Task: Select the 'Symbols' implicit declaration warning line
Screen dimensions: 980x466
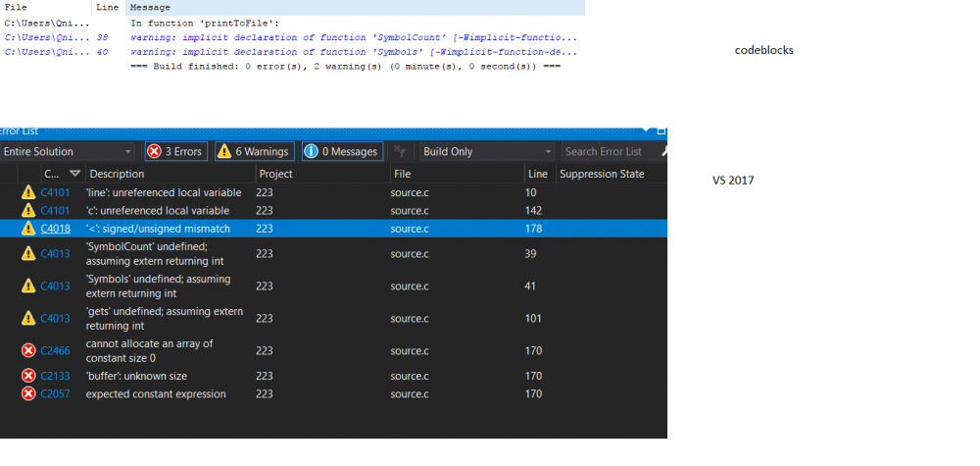Action: click(x=354, y=52)
